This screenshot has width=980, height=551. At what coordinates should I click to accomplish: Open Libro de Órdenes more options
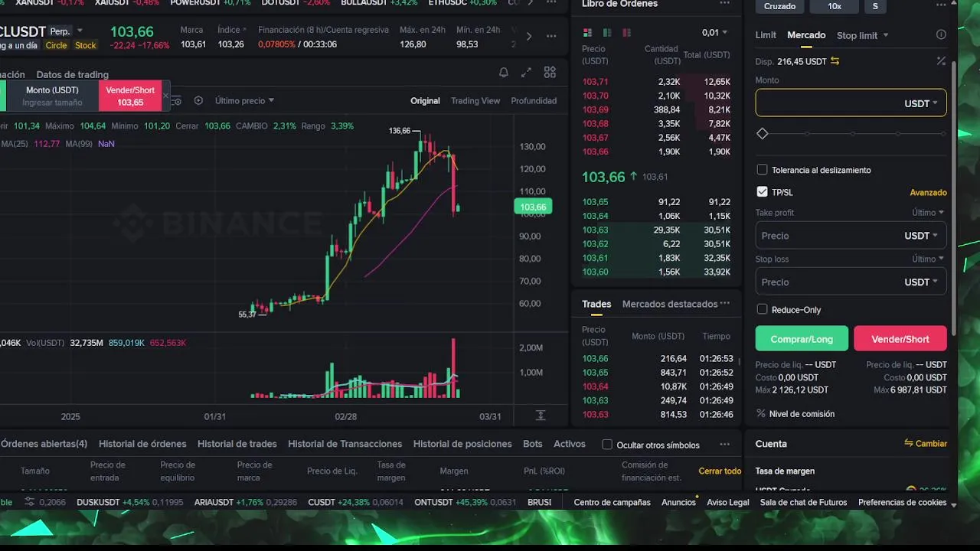pyautogui.click(x=724, y=4)
